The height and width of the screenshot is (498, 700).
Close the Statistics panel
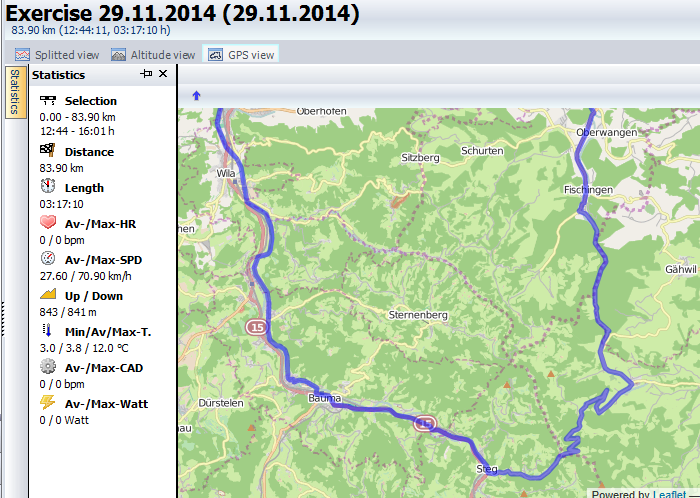(163, 74)
